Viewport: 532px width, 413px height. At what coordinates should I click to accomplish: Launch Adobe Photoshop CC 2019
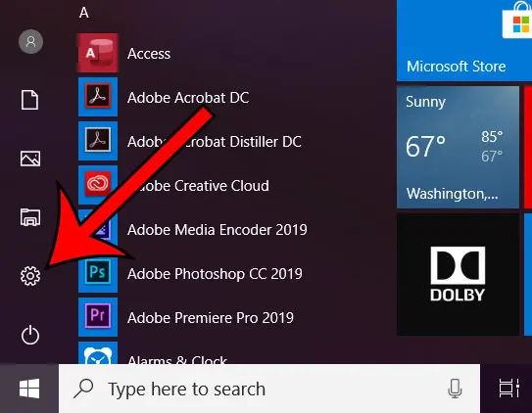point(215,274)
